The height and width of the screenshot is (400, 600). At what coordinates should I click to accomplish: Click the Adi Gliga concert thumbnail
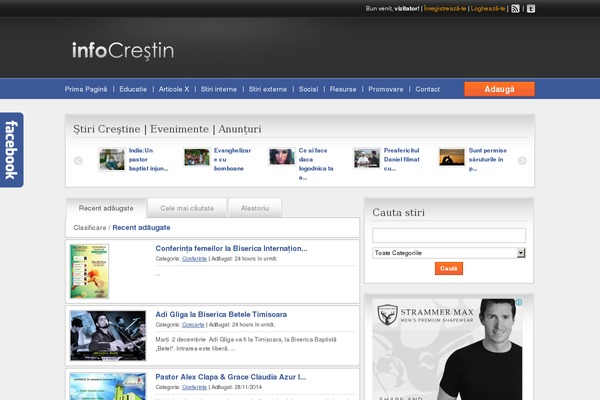coord(108,336)
